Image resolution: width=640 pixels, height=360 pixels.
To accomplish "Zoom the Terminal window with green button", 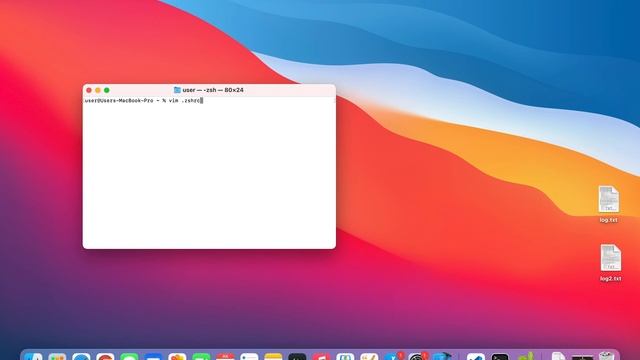I will (107, 90).
